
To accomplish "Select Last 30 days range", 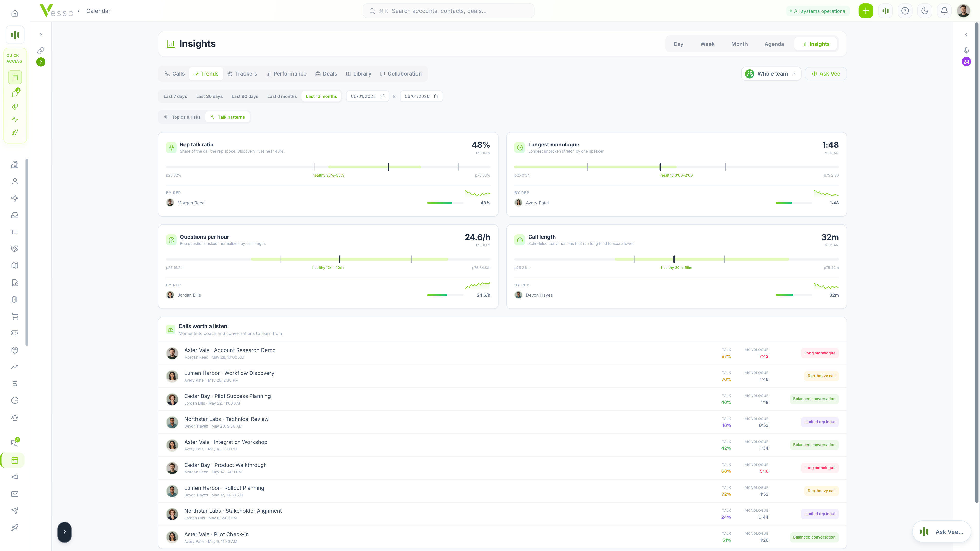I will pos(209,97).
